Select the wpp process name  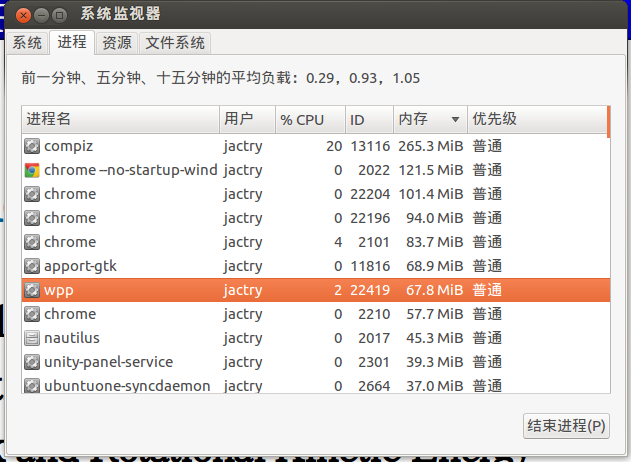[x=59, y=291]
